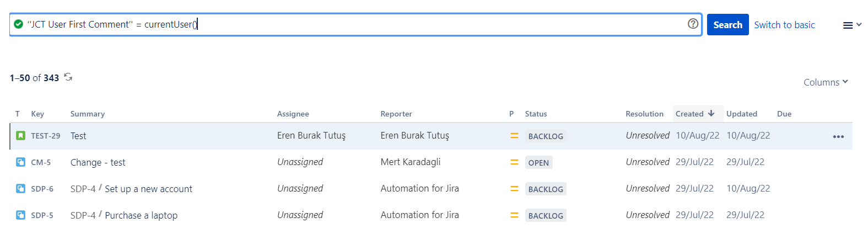Click Unresolved resolution for TEST-29
This screenshot has width=868, height=228.
[648, 136]
